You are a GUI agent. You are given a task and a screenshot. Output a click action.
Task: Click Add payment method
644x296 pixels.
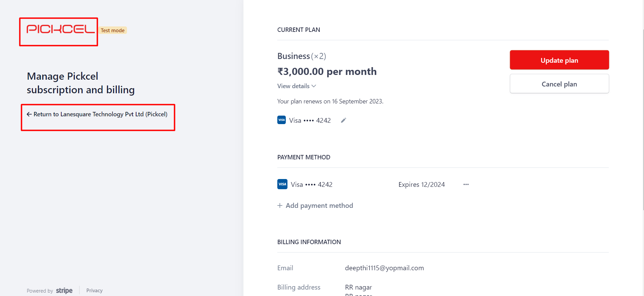point(315,205)
